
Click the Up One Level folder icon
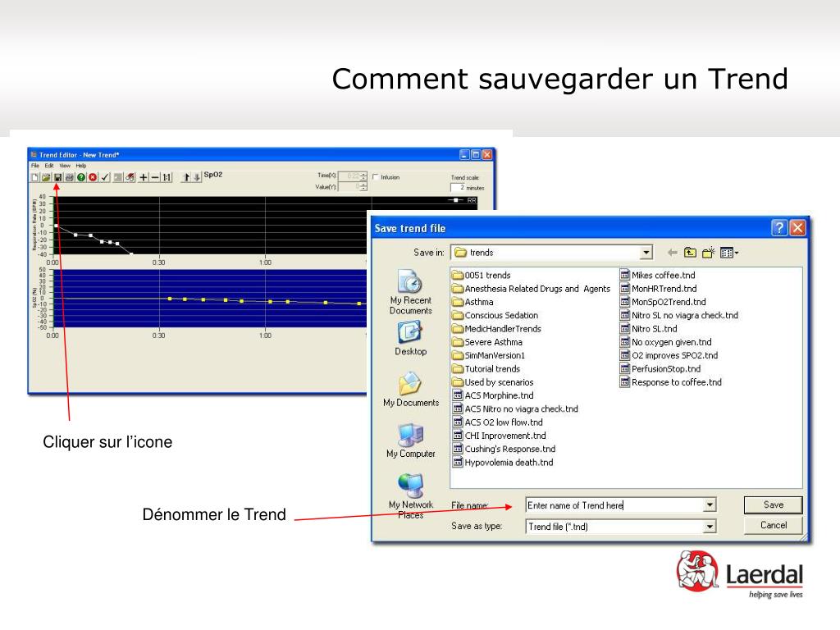[690, 253]
